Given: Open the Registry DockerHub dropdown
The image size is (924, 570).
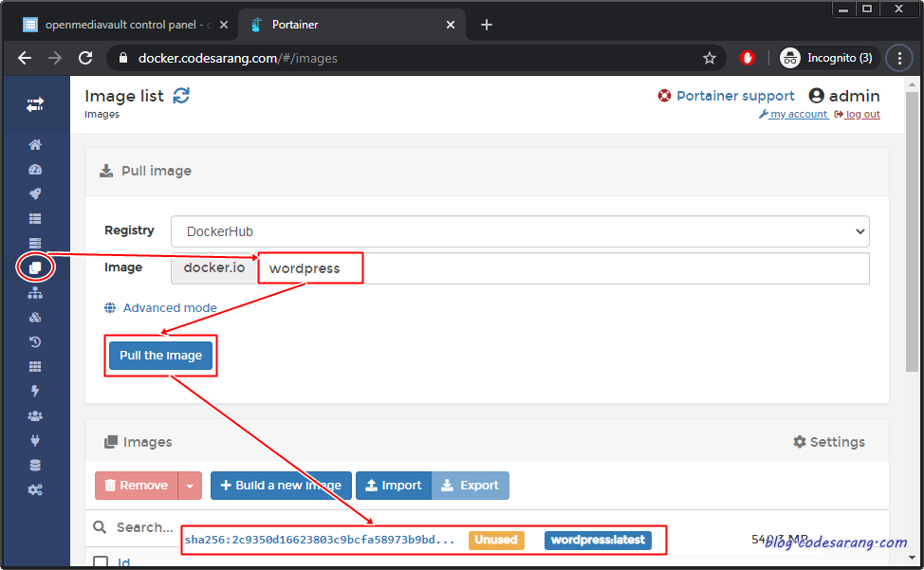Looking at the screenshot, I should [520, 231].
